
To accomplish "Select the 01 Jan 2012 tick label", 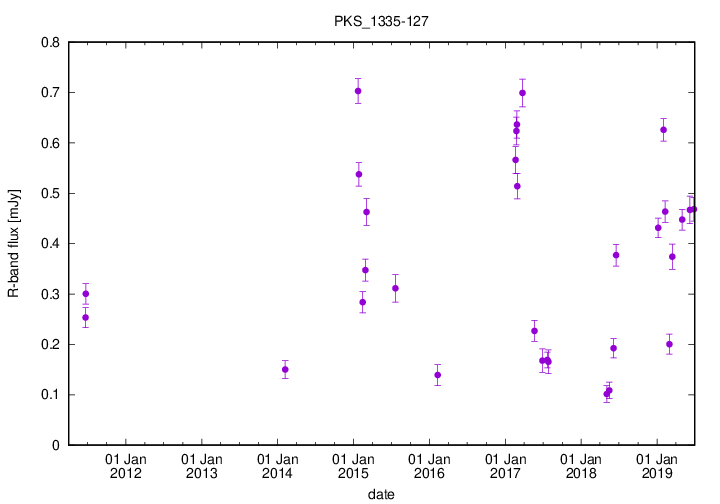I will pyautogui.click(x=126, y=465).
